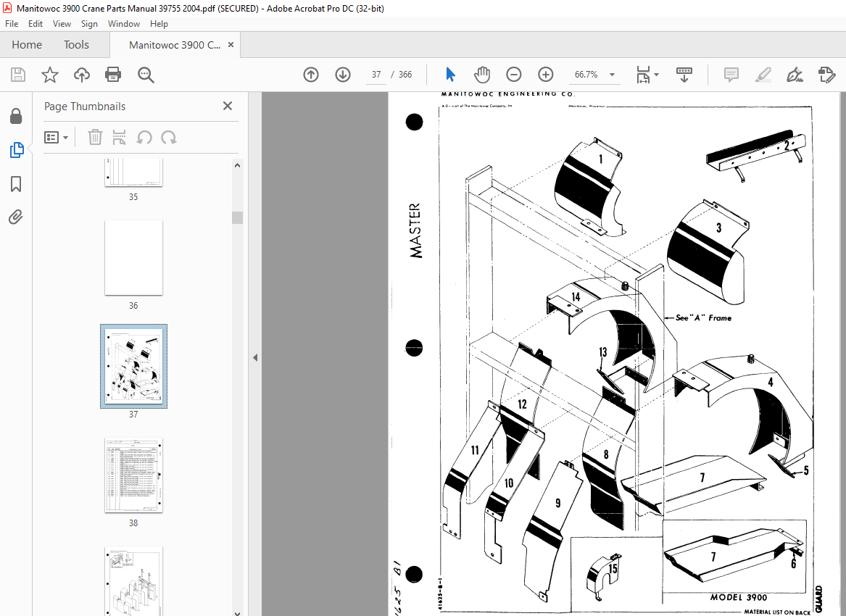Click the zoom percentage field 66.7%
This screenshot has height=616, width=846.
tap(586, 75)
